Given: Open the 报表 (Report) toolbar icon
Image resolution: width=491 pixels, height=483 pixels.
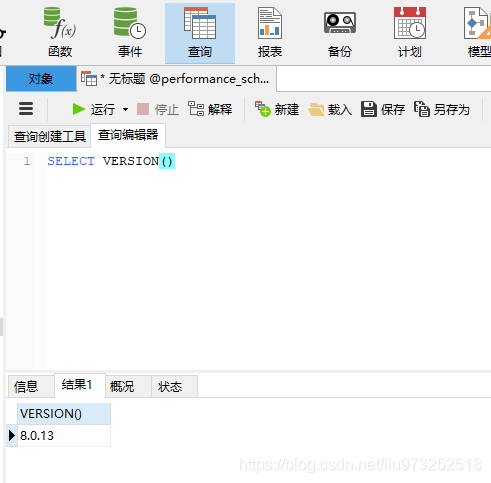Looking at the screenshot, I should pyautogui.click(x=270, y=33).
